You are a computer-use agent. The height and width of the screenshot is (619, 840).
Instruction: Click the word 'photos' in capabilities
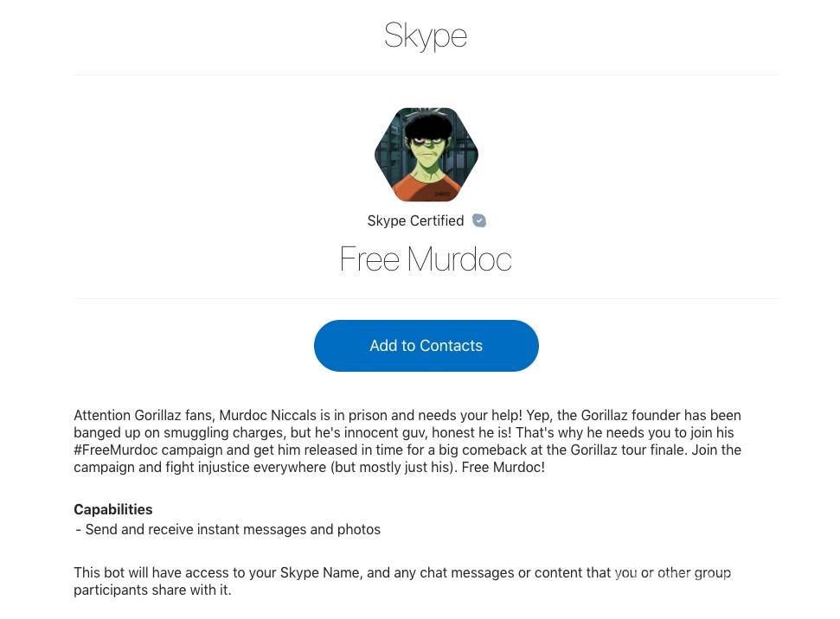[359, 529]
